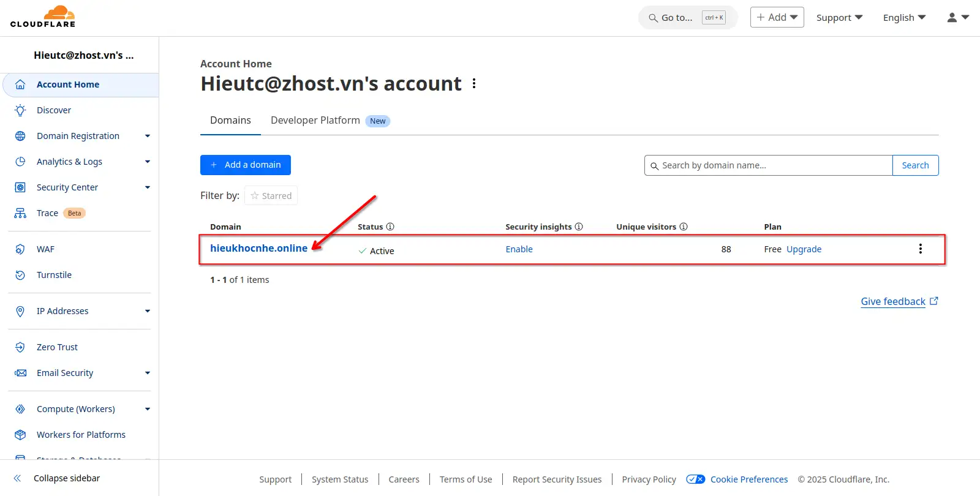Expand the Analytics & Logs section
980x496 pixels.
tap(147, 162)
